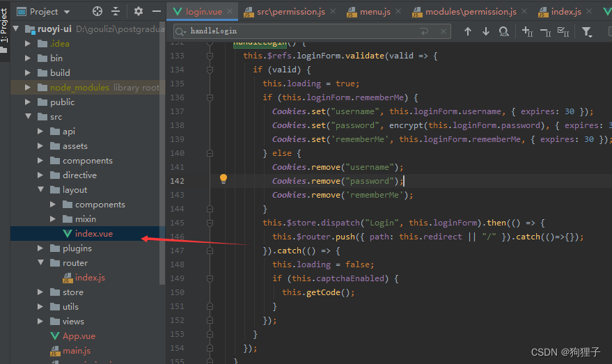This screenshot has width=612, height=364.
Task: Select the api folder
Action: click(x=68, y=132)
